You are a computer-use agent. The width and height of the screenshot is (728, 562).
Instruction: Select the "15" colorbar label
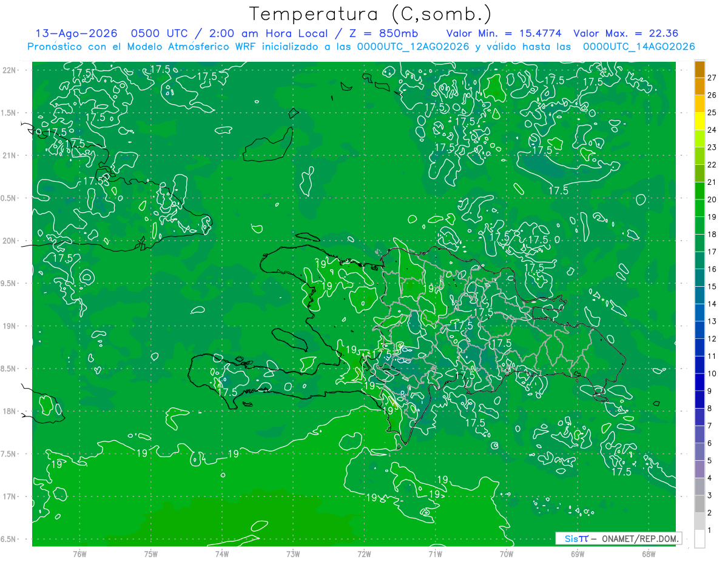point(712,286)
